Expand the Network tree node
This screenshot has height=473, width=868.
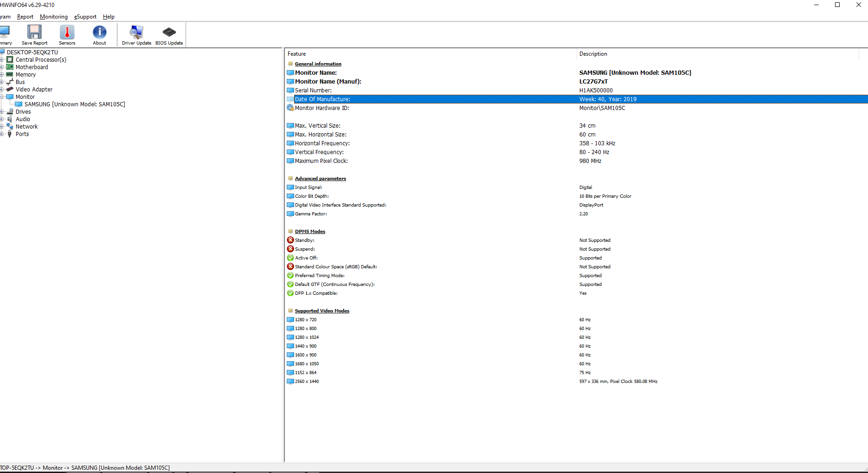pos(2,126)
